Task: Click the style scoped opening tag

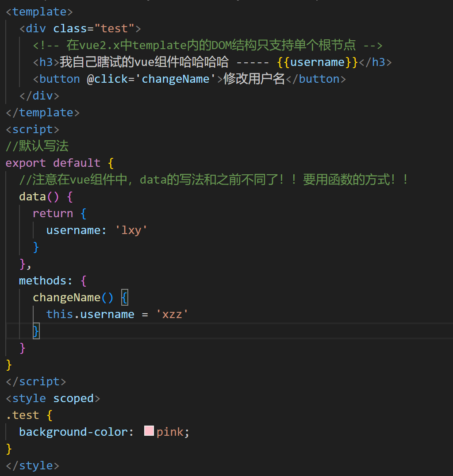Action: click(x=53, y=398)
